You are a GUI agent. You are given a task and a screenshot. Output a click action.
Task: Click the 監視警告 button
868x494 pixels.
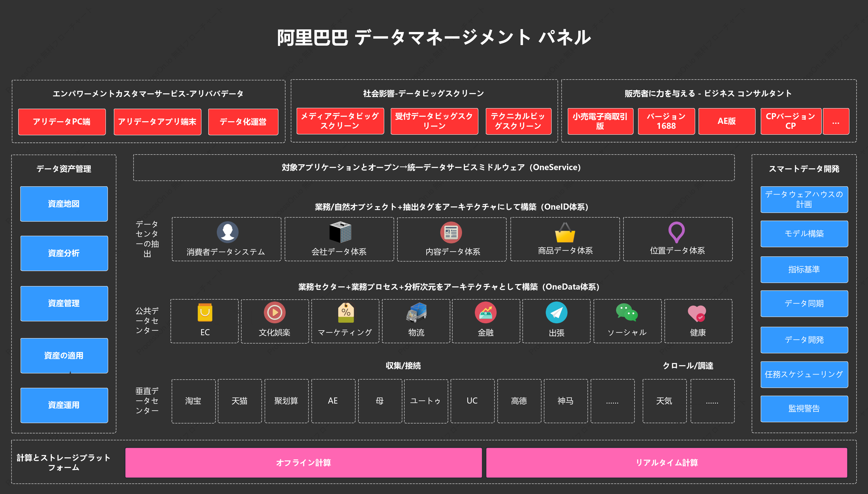coord(804,409)
